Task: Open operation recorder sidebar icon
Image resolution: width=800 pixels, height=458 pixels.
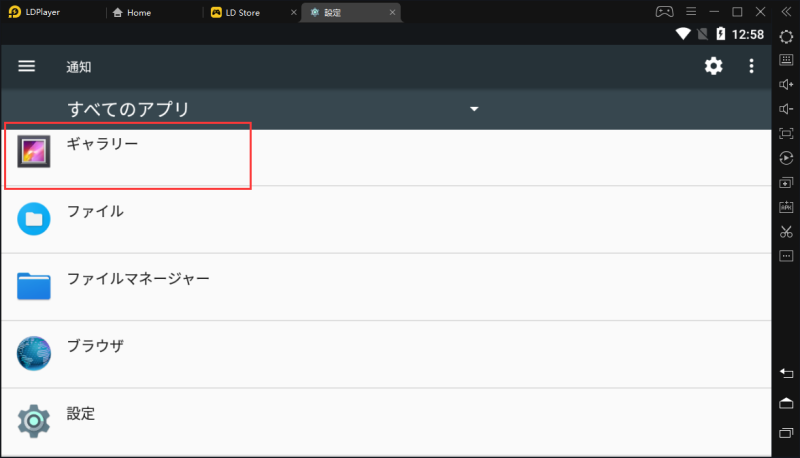Action: pos(786,158)
